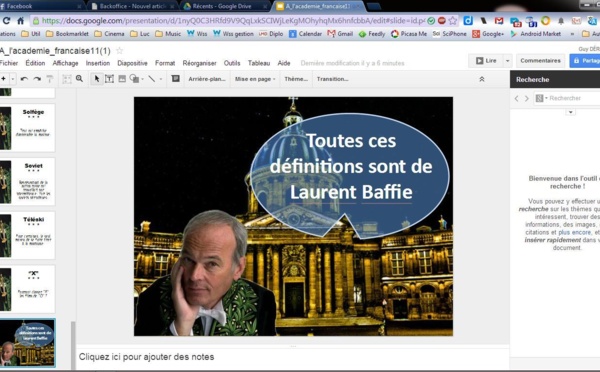Switch to the Récents - Google Drive tab

(x=225, y=6)
